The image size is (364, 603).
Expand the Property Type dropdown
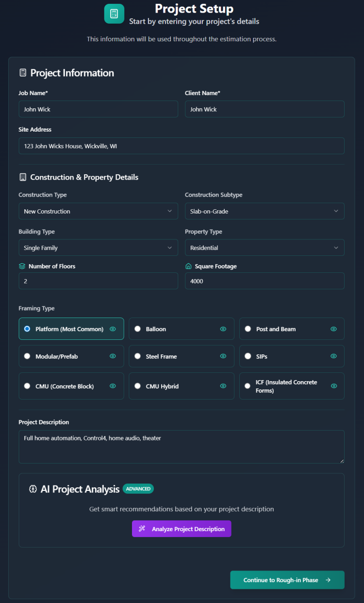point(265,248)
